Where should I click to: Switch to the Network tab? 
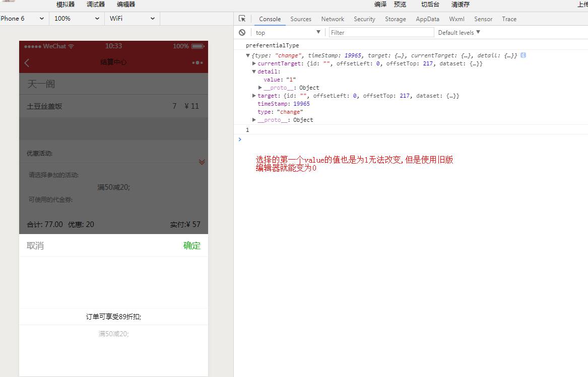[333, 19]
